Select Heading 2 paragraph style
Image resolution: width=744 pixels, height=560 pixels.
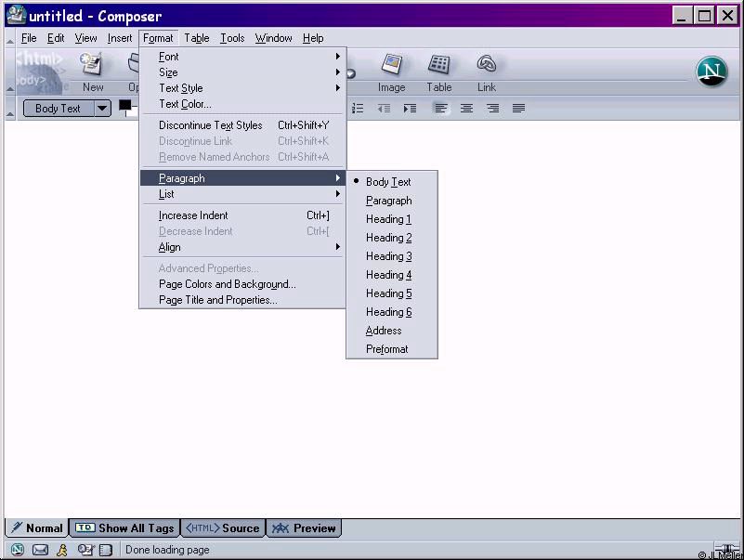[x=392, y=238]
